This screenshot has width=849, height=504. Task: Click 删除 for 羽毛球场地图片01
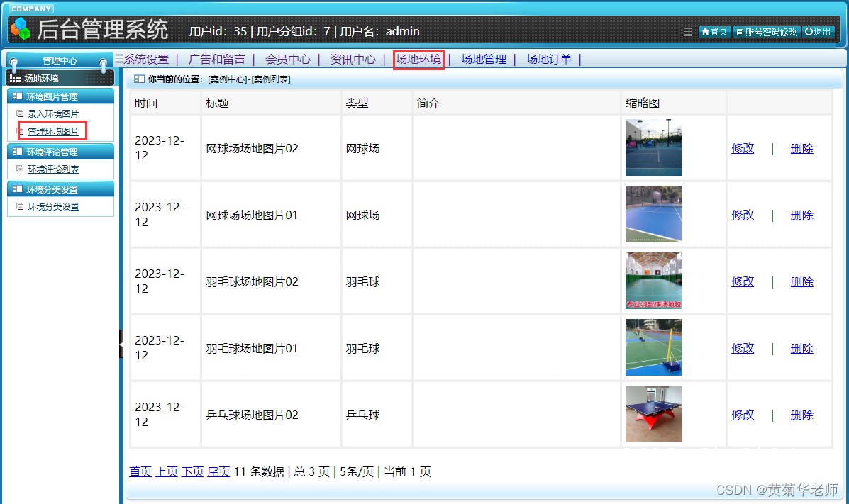(x=802, y=348)
